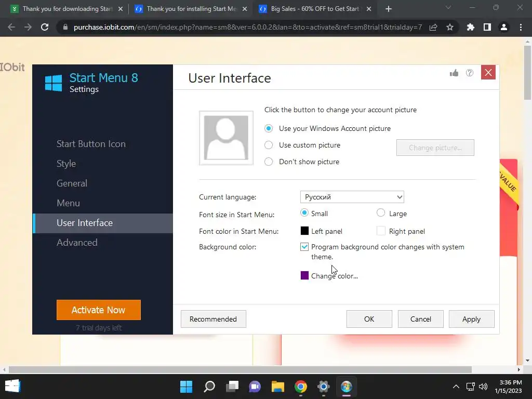Click the Activate Now button
Screen dimensions: 532x399
coord(99,310)
